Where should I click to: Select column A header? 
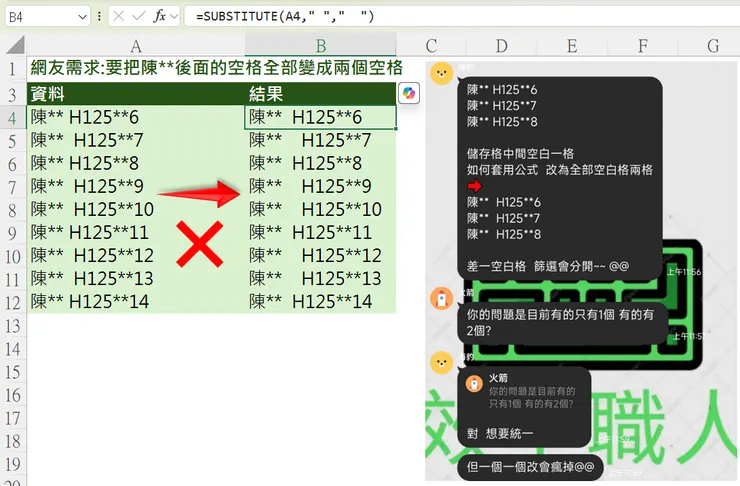coord(136,46)
